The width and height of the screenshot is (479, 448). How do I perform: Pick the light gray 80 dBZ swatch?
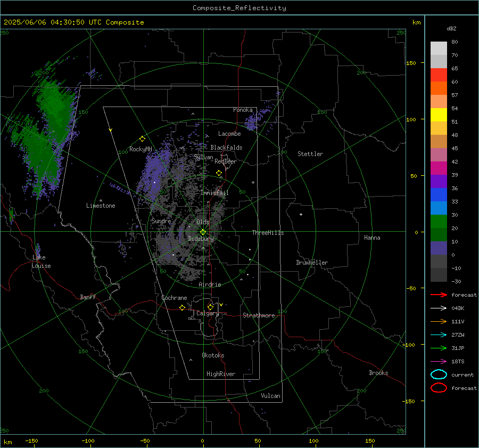pos(439,48)
